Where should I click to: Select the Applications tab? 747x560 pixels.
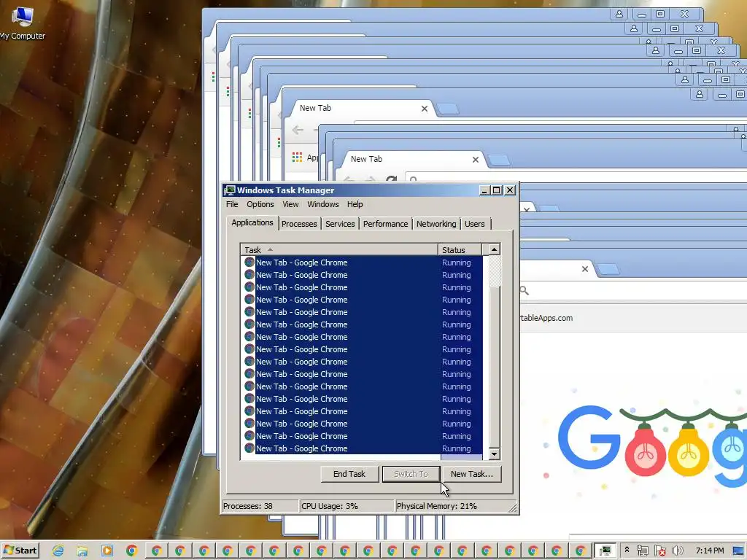coord(252,223)
